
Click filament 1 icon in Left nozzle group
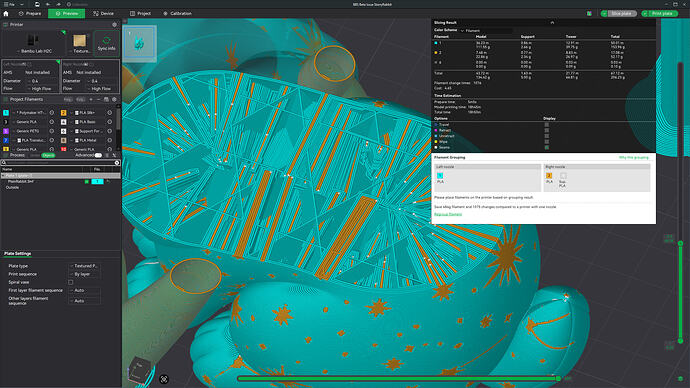coord(440,176)
